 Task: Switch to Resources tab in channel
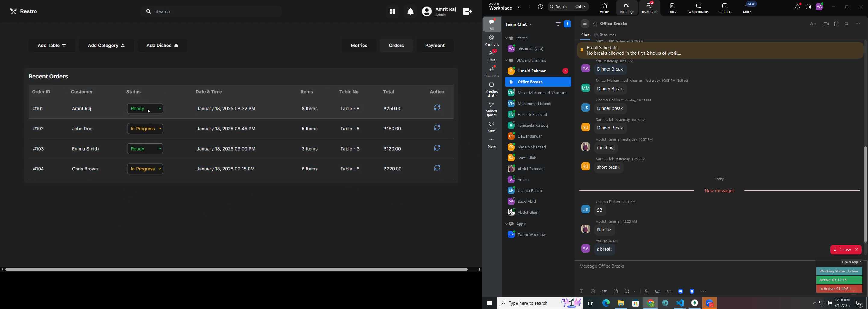point(605,35)
